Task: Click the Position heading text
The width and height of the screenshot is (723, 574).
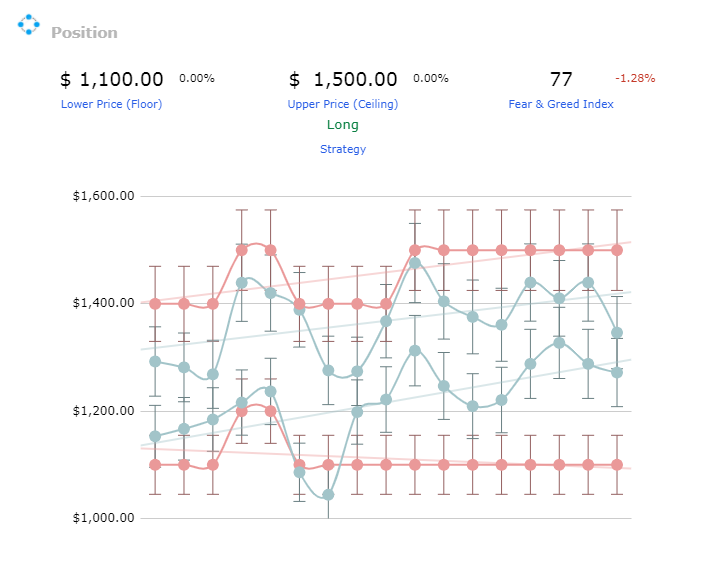Action: coord(84,33)
